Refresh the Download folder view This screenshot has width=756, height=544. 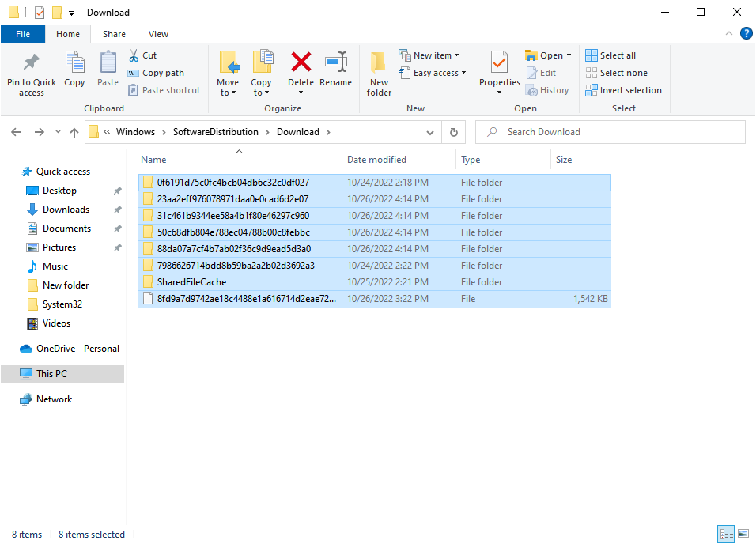454,132
